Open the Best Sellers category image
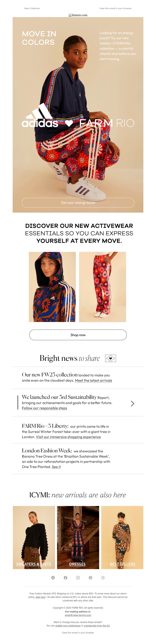The image size is (156, 644). (122, 537)
